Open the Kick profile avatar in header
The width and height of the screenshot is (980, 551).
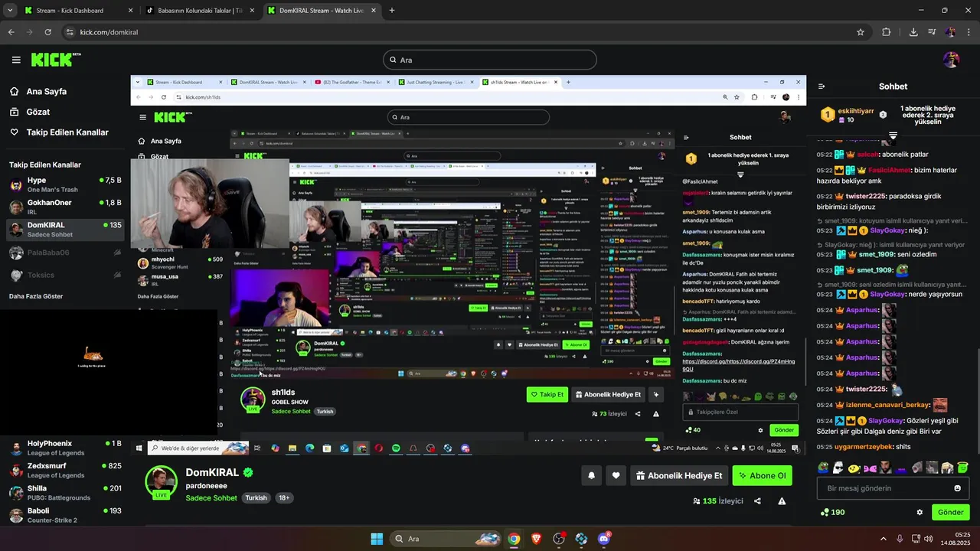coord(951,60)
